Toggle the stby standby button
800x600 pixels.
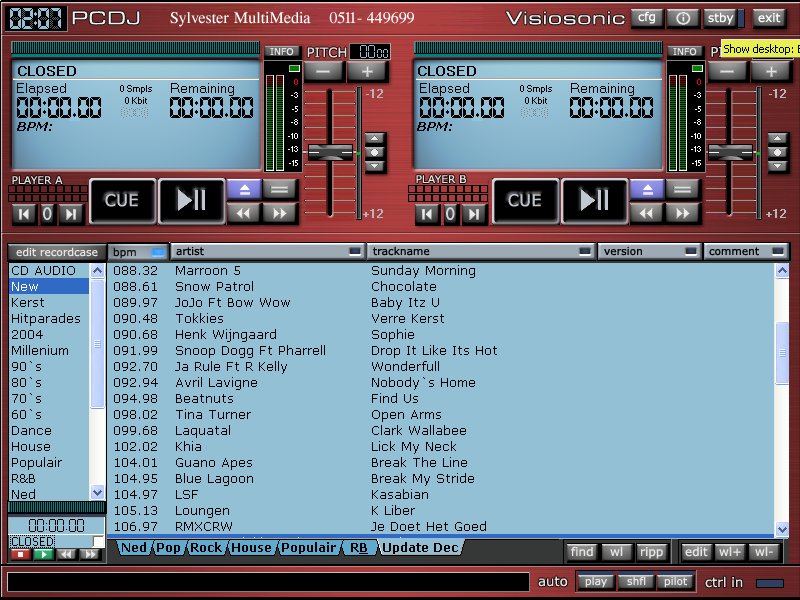(x=719, y=18)
